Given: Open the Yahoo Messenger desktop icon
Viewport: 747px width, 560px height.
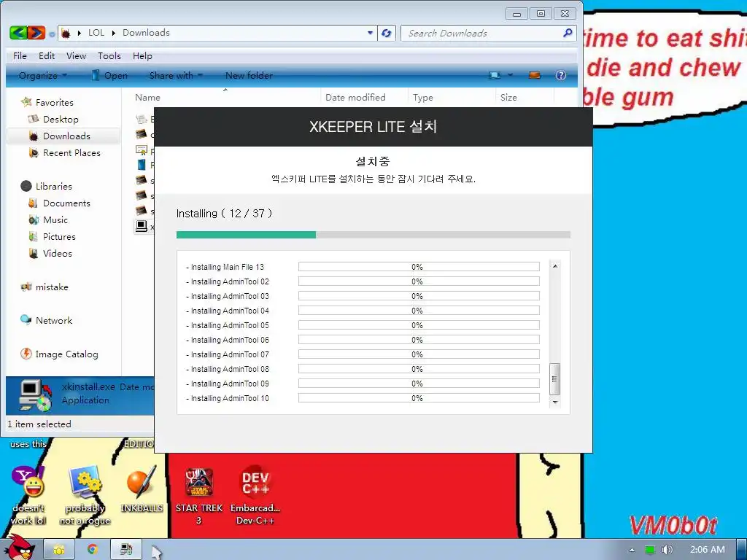Looking at the screenshot, I should 28,495.
